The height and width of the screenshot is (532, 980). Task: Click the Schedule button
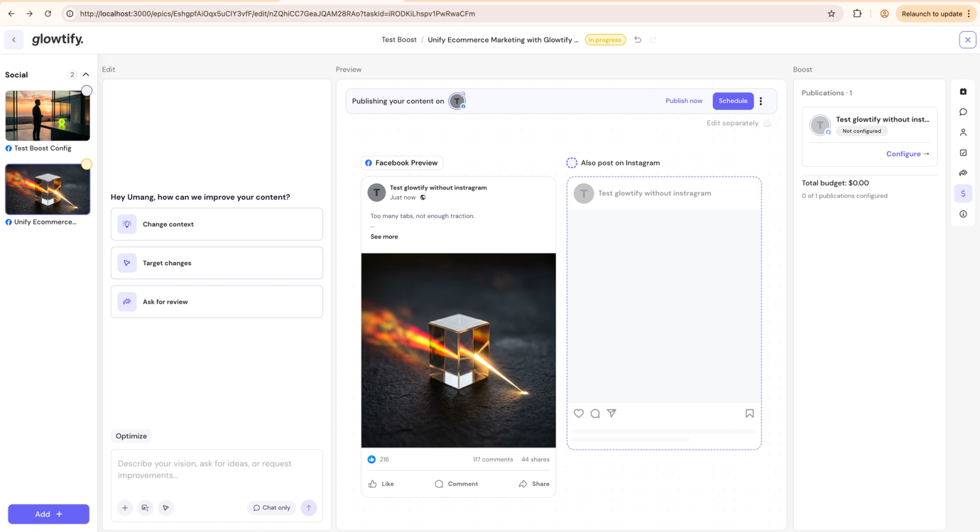pos(733,101)
